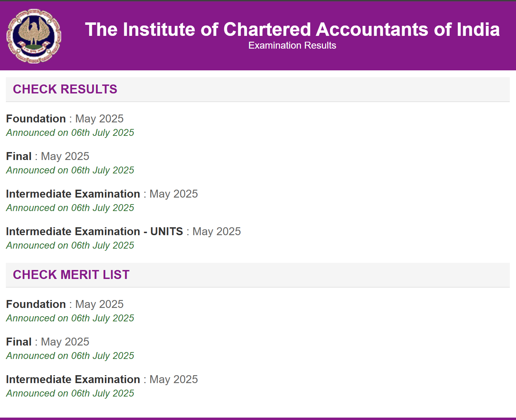Click announcement date below Intermediate merit list
Screen dimensions: 516x420
tap(70, 393)
